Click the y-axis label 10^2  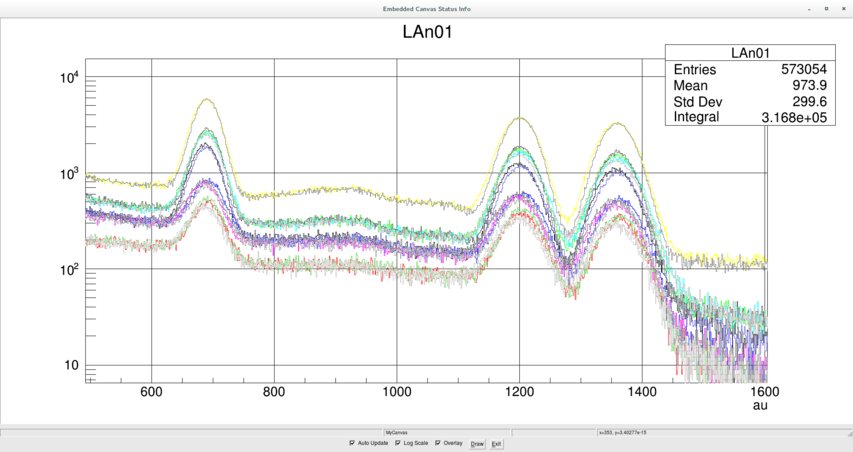point(70,270)
